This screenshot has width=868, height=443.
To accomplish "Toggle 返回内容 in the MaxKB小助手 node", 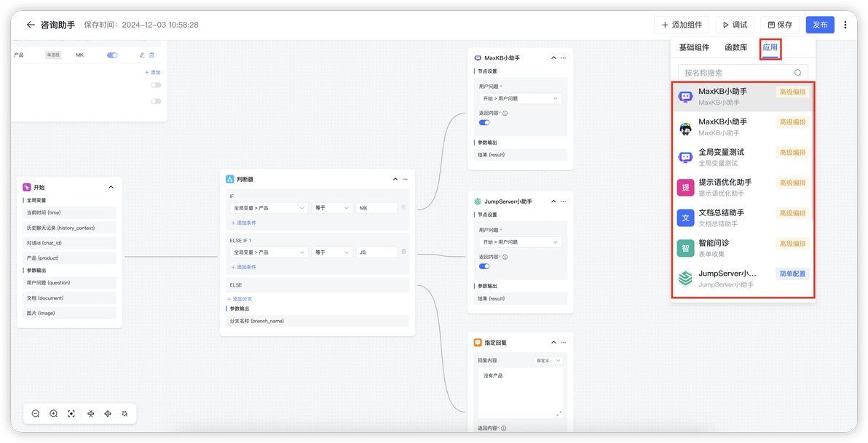I will click(x=484, y=123).
